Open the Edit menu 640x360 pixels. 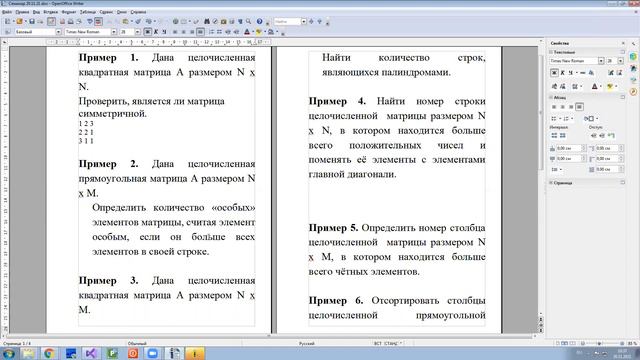pos(22,12)
